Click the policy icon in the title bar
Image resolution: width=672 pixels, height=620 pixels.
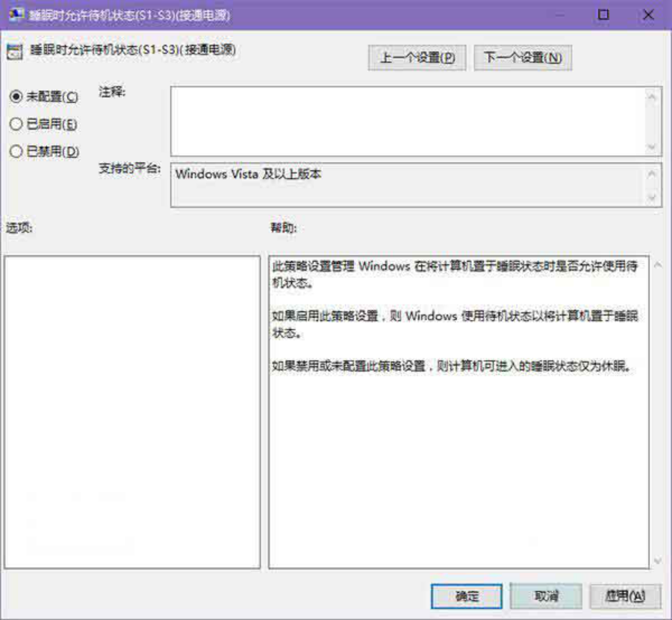point(15,15)
